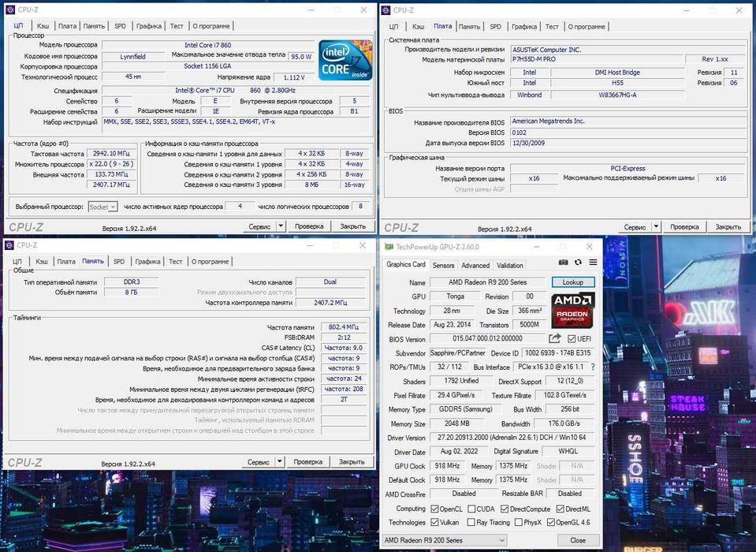Image resolution: width=756 pixels, height=552 pixels.
Task: Click the WHQL digital signature value
Action: (568, 451)
